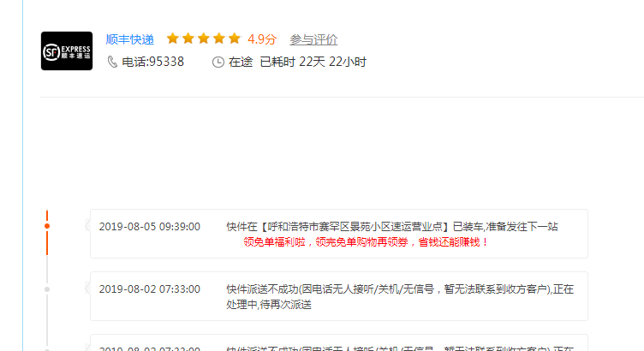644x351 pixels.
Task: Click the first gold rating star
Action: click(172, 39)
